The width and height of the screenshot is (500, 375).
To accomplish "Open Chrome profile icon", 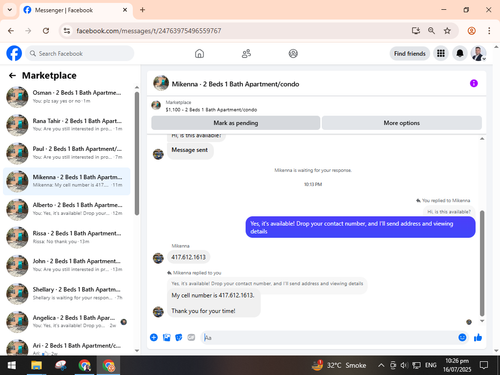I will (471, 31).
